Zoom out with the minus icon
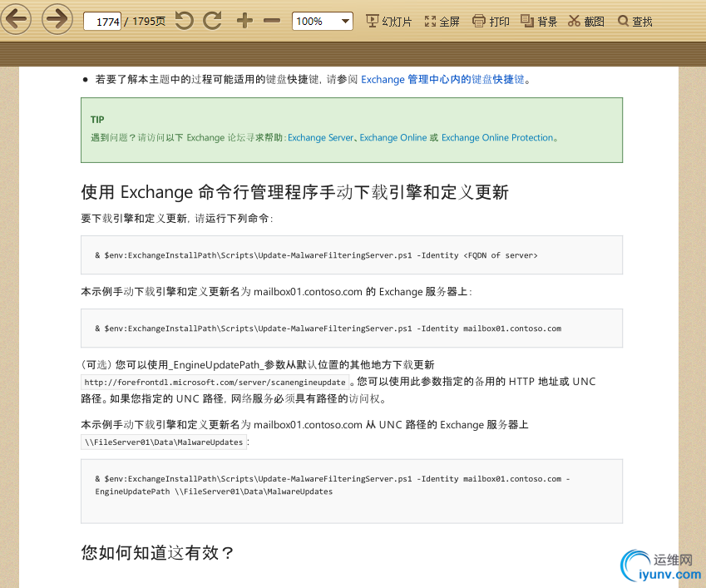 [x=272, y=21]
